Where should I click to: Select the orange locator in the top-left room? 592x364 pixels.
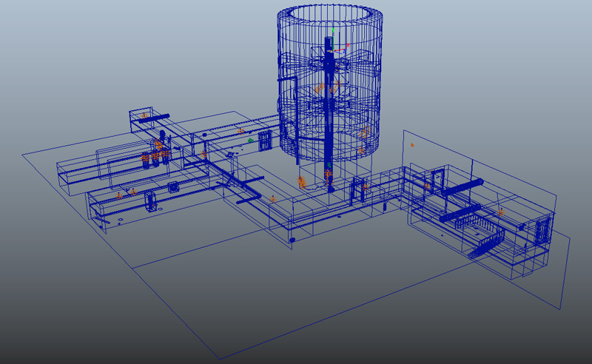[144, 115]
